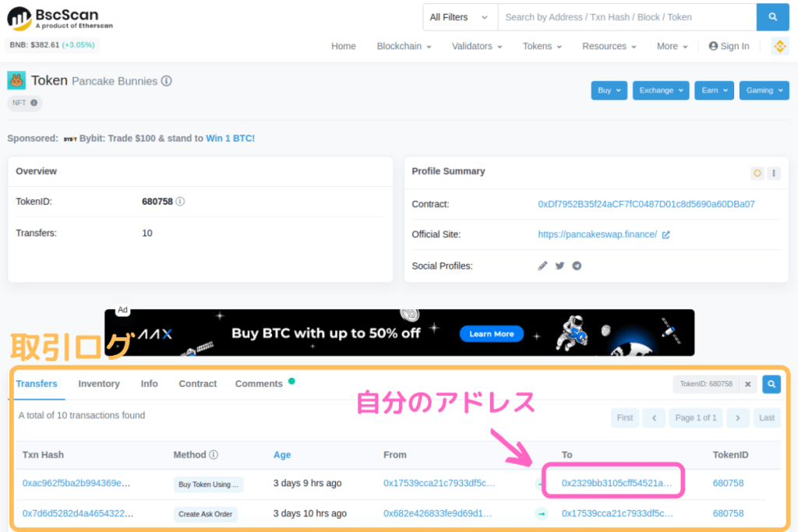Screen dimensions: 798x532
Task: Expand the Validators menu
Action: point(477,46)
